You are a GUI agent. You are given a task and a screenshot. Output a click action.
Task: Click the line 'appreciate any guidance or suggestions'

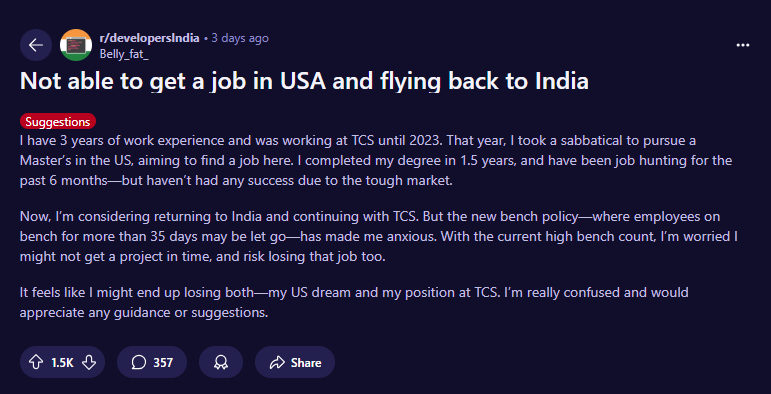click(144, 313)
